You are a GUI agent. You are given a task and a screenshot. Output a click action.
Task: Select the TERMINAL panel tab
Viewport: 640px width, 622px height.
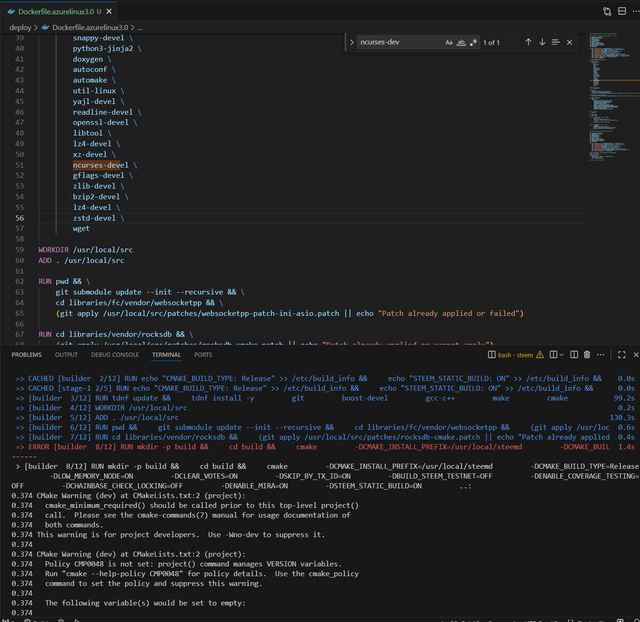pos(166,355)
